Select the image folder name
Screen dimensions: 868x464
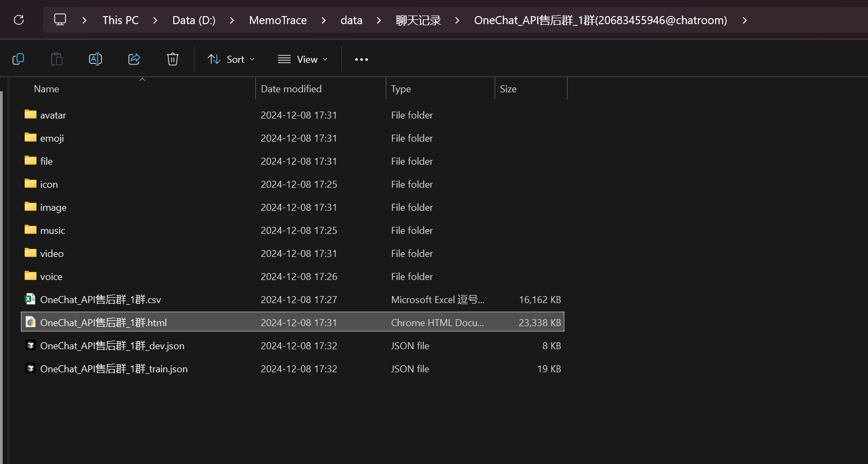click(x=53, y=208)
